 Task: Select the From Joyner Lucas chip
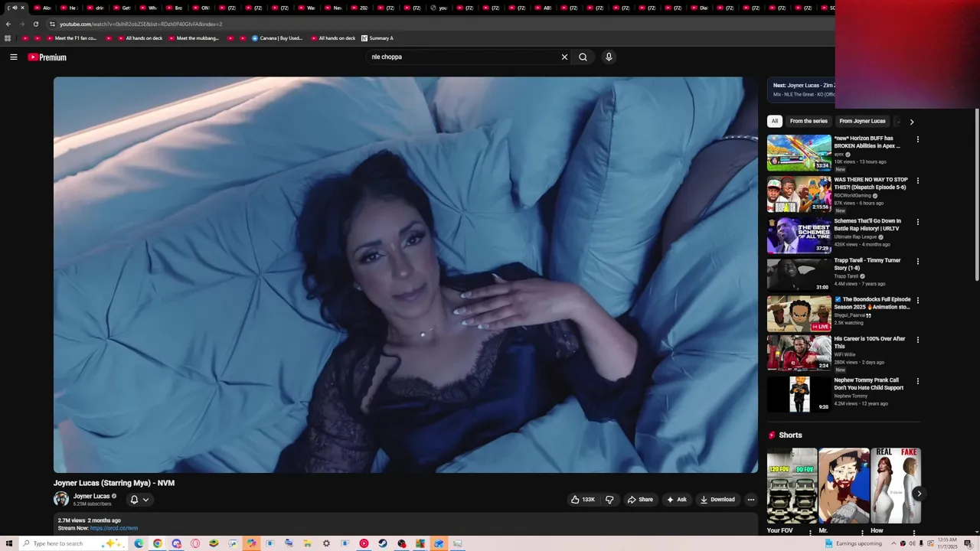pyautogui.click(x=862, y=121)
